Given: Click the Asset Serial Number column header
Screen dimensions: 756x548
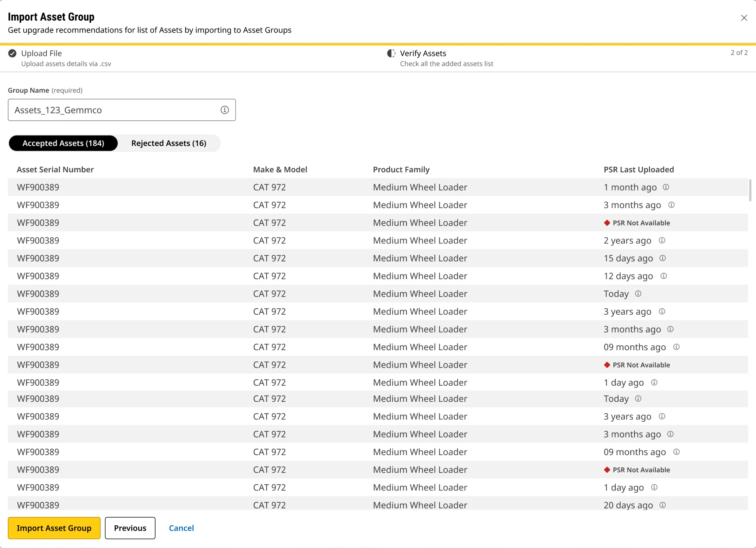Looking at the screenshot, I should [x=55, y=170].
